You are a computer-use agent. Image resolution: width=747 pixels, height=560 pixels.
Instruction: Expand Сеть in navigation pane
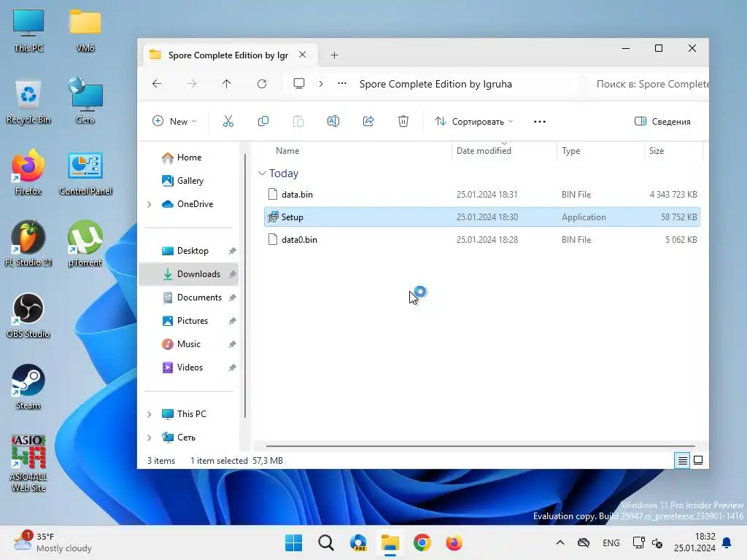coord(149,437)
